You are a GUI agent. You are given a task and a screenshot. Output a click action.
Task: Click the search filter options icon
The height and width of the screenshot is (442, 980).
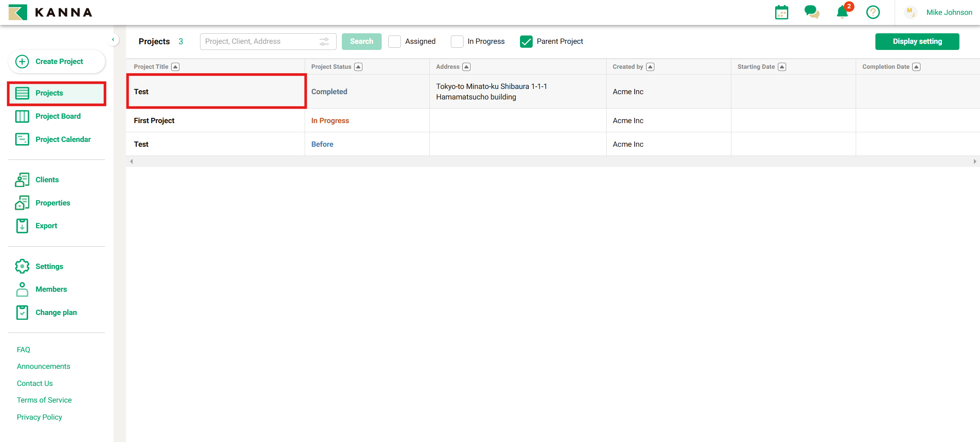(324, 42)
